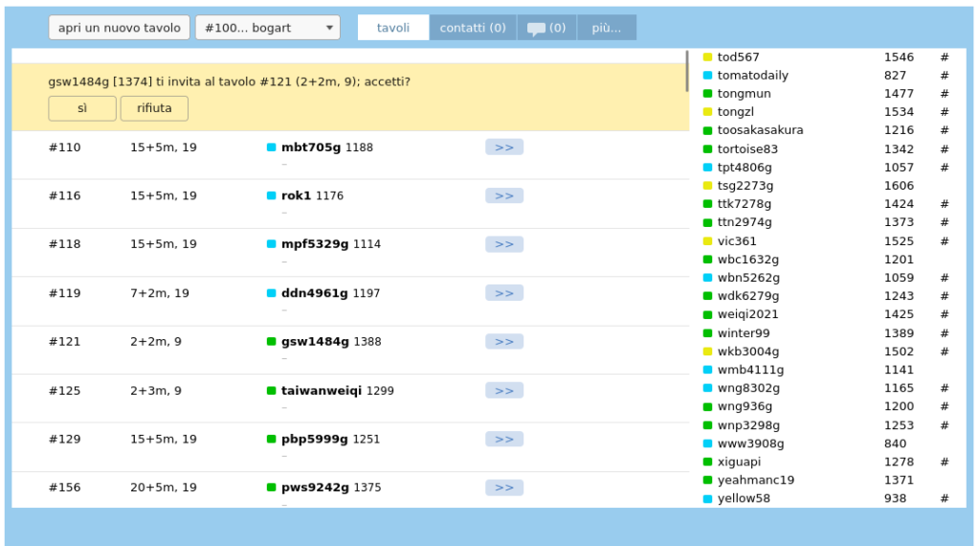Click the hash symbol in tongmun's row

click(x=944, y=94)
